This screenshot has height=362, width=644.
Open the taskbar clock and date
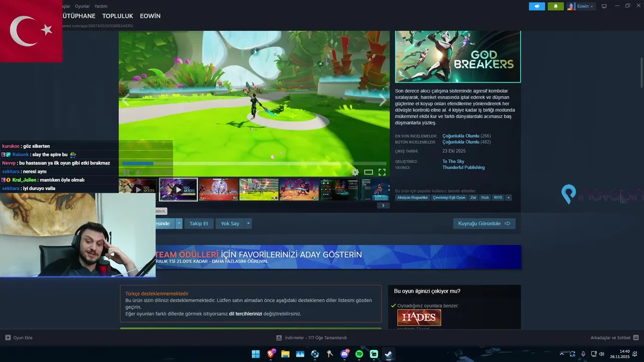coord(620,354)
